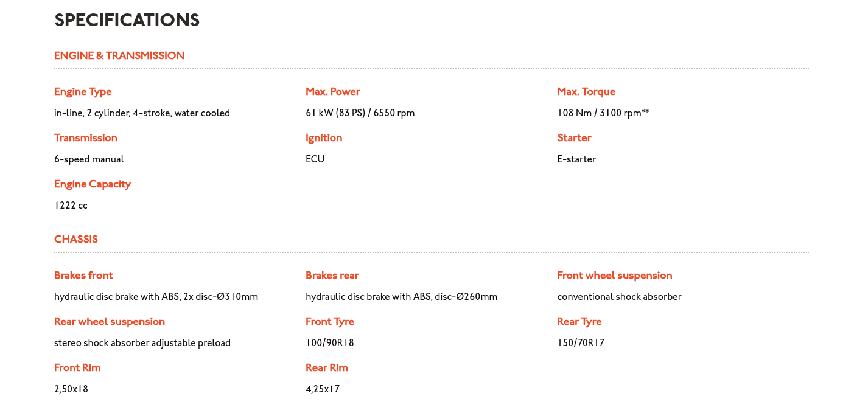The height and width of the screenshot is (410, 868).
Task: Click the Starter label
Action: pyautogui.click(x=574, y=138)
